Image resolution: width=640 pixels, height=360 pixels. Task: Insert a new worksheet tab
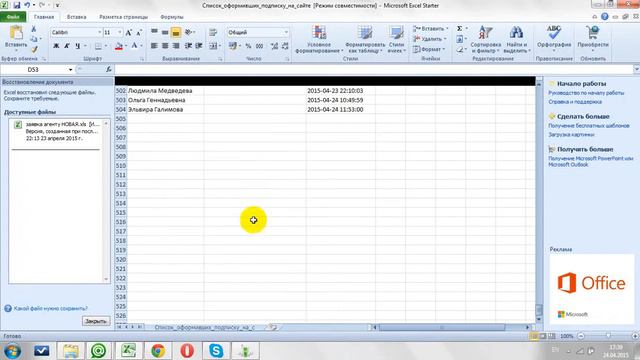point(272,327)
